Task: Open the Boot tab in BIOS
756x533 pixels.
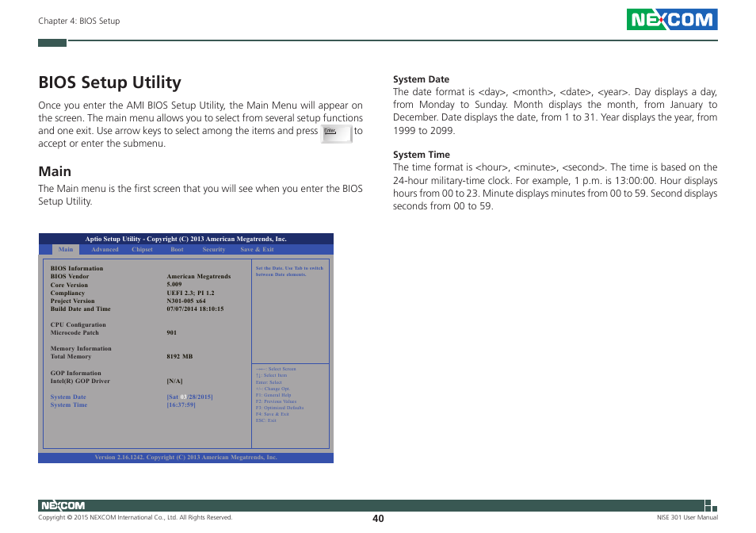Action: coord(177,249)
